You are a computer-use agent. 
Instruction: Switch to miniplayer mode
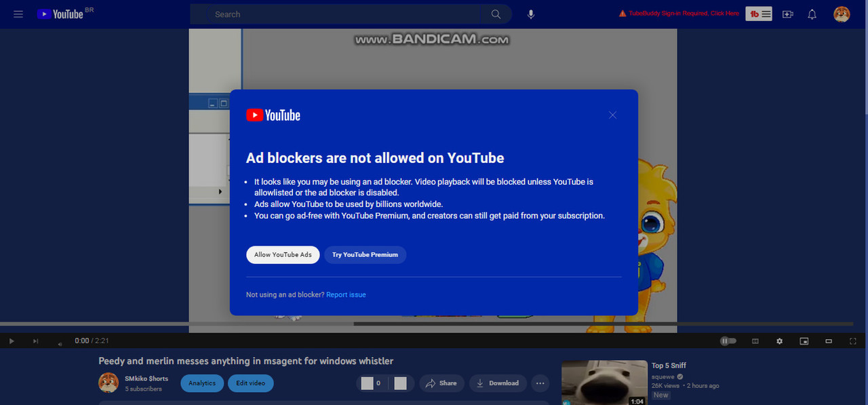tap(804, 341)
